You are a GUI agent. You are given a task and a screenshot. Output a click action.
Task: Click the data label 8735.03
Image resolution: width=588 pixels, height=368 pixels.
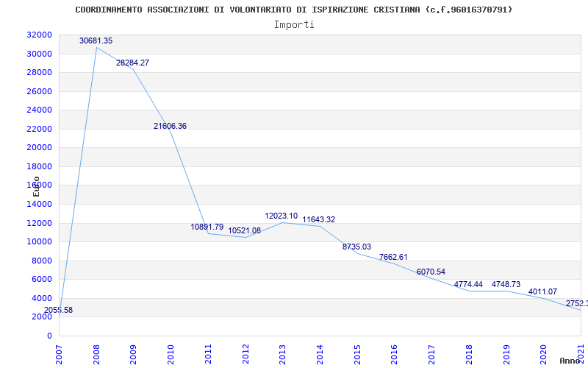tap(356, 247)
